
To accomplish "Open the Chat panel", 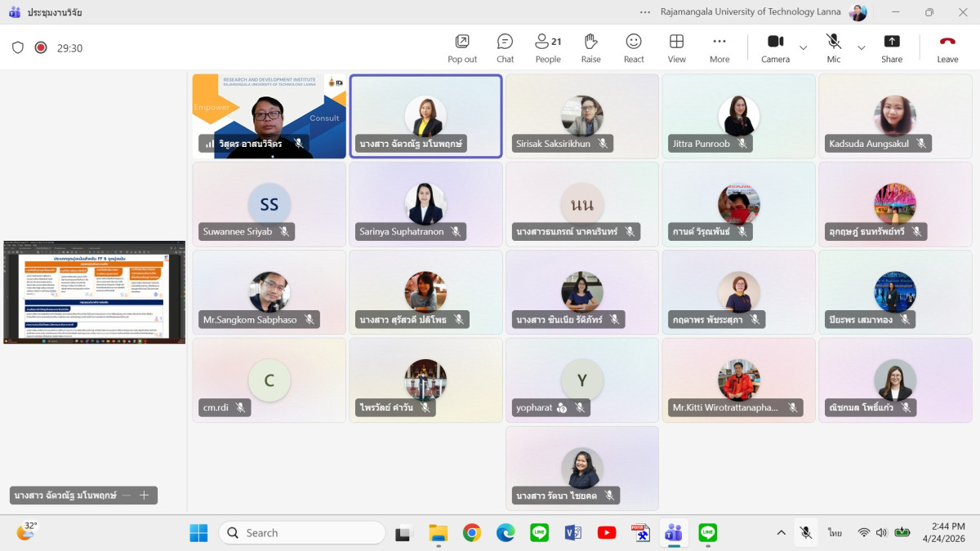I will pyautogui.click(x=505, y=47).
